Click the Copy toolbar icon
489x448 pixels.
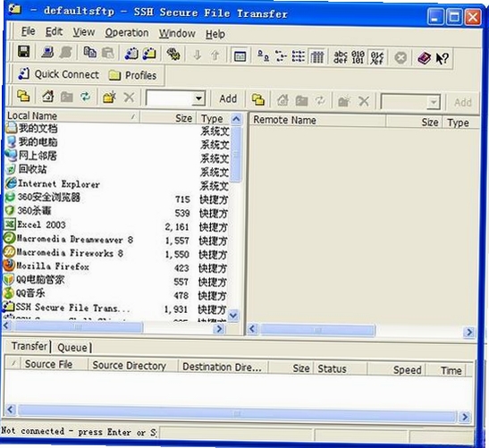[x=89, y=53]
